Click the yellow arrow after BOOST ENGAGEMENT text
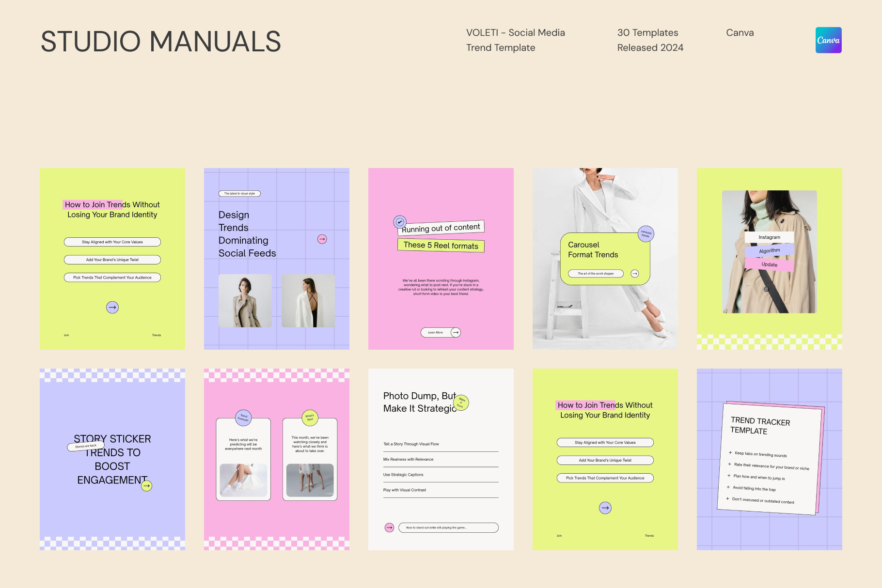This screenshot has width=882, height=588. (146, 486)
